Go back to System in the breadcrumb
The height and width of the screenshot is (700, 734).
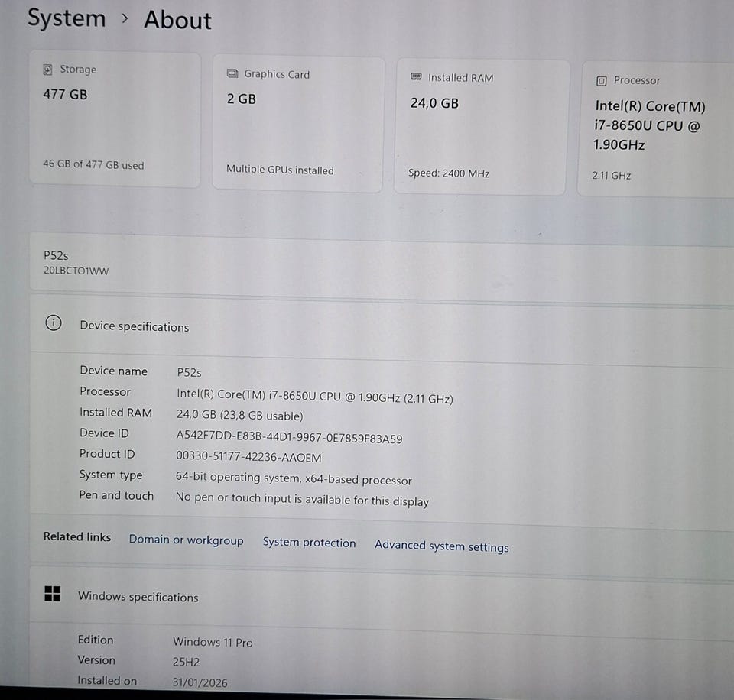(67, 18)
